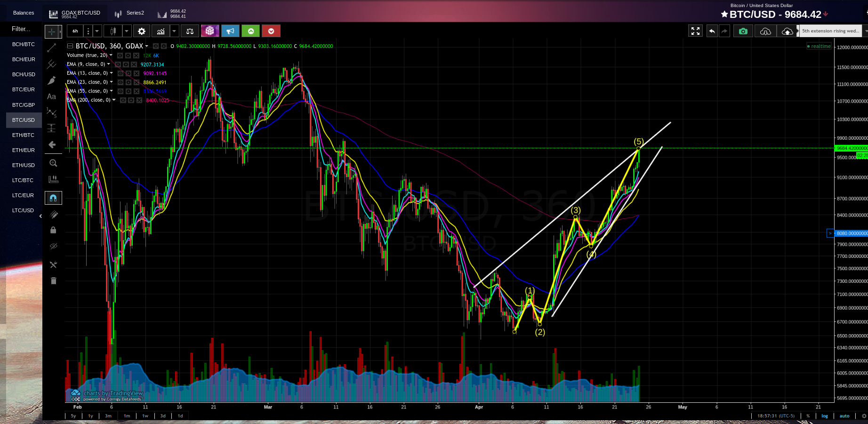Lock all drawing tools
This screenshot has height=424, width=868.
coord(53,230)
